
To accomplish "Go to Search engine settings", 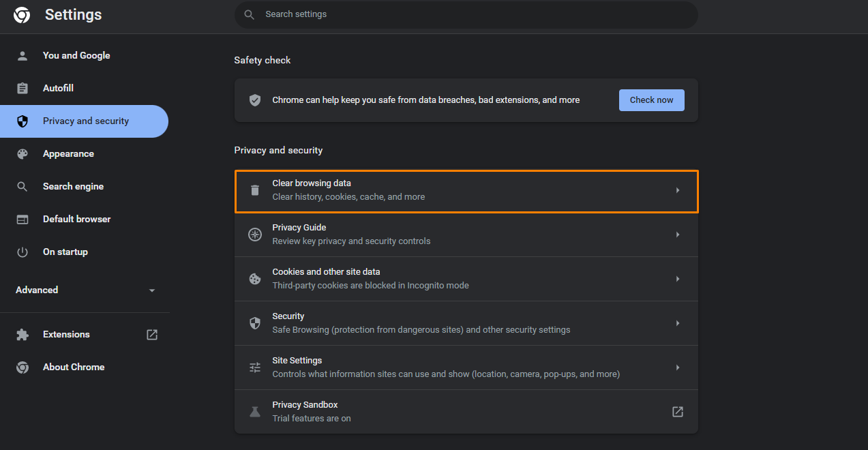I will click(84, 187).
